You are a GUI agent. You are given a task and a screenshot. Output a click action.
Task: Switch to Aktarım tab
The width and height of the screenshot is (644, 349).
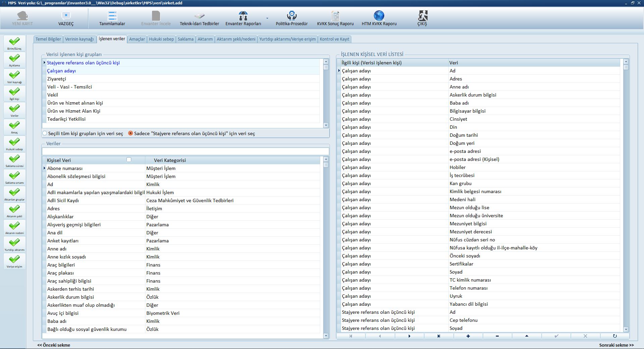point(205,39)
